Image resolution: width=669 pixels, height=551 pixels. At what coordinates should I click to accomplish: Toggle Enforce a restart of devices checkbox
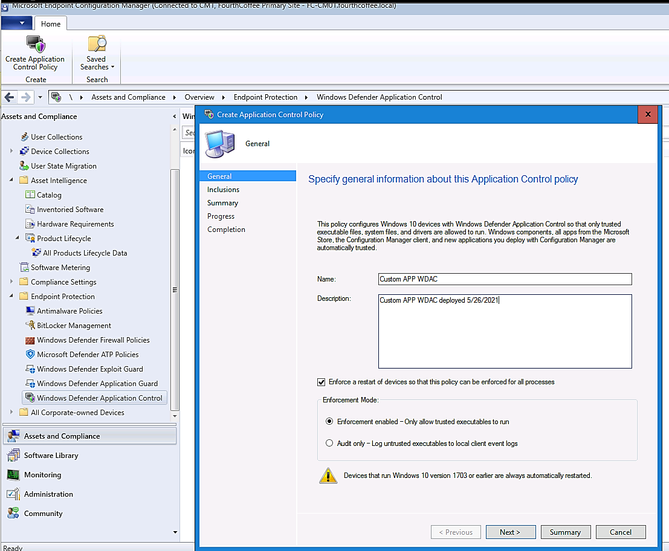point(321,382)
